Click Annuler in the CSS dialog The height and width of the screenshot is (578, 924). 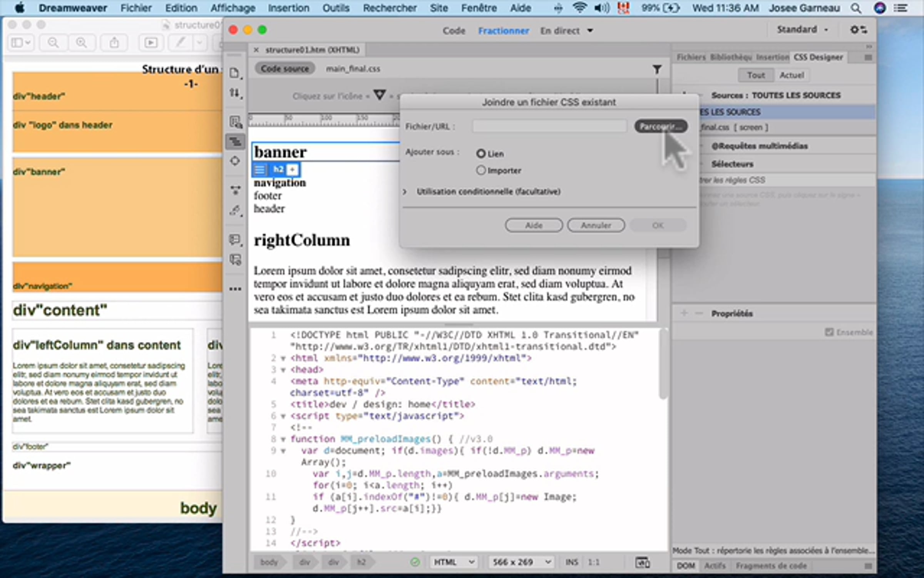(596, 225)
